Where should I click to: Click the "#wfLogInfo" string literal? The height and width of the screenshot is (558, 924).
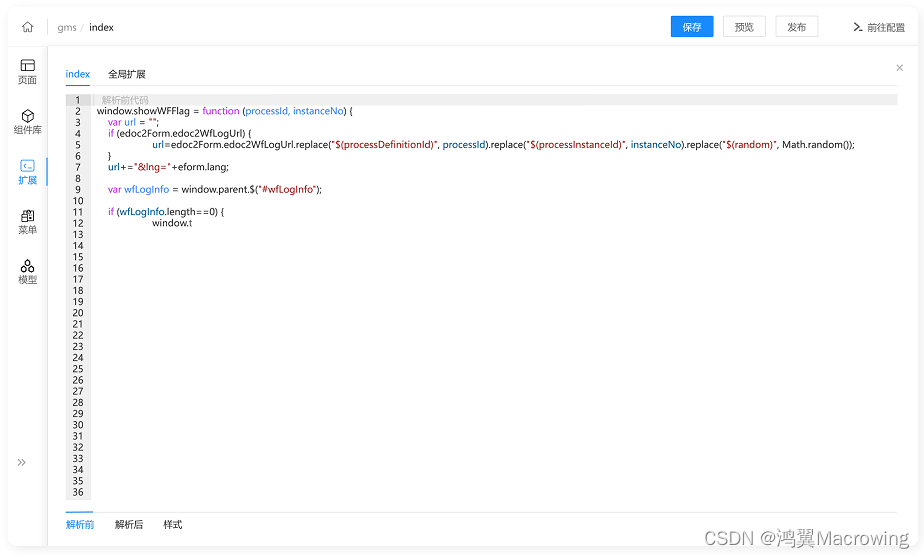click(287, 189)
